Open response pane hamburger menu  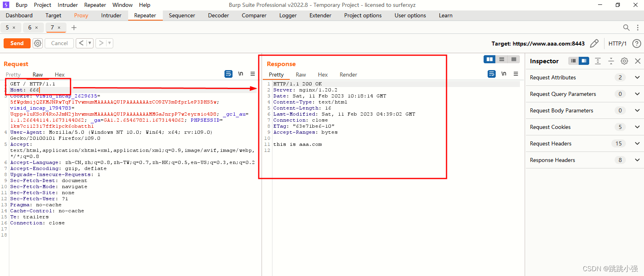click(516, 74)
